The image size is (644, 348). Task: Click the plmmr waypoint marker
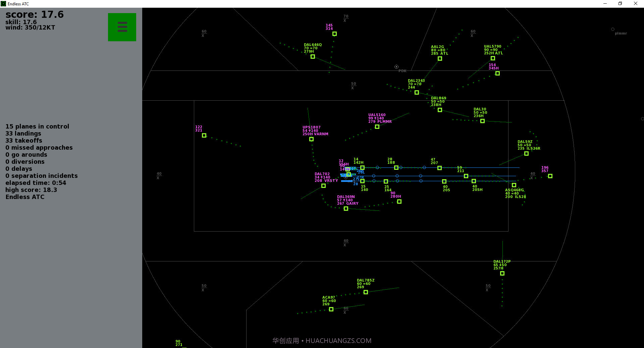coord(613,29)
